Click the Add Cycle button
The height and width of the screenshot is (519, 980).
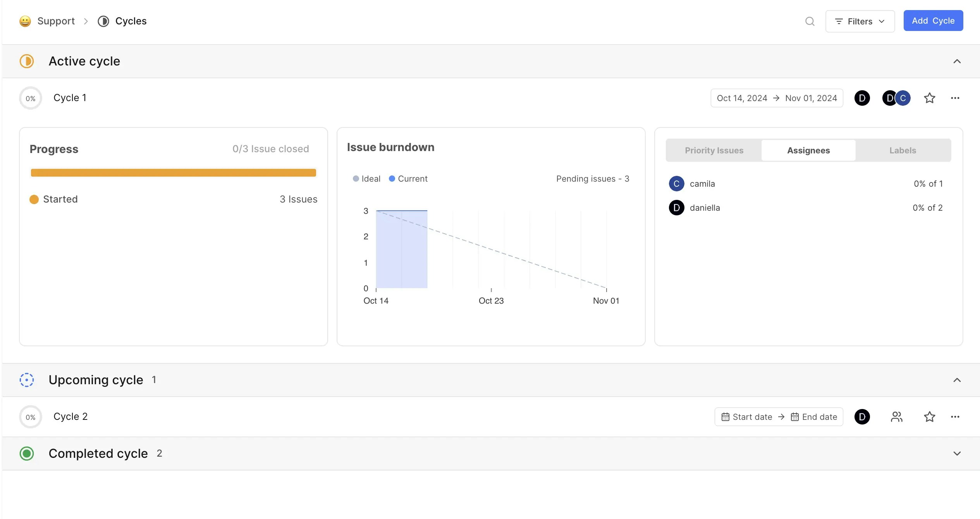pyautogui.click(x=933, y=21)
